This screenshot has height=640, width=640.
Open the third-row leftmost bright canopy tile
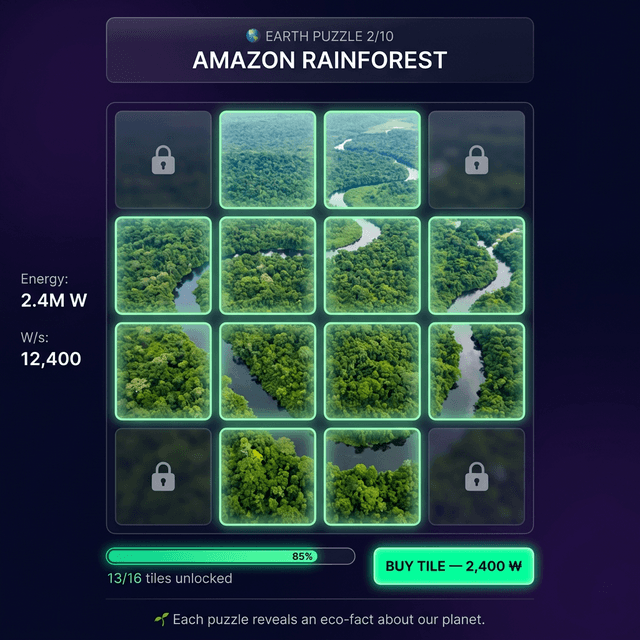[163, 371]
